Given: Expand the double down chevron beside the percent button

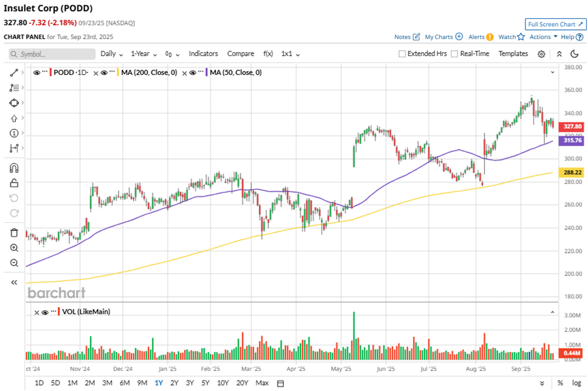Looking at the screenshot, I should (542, 383).
